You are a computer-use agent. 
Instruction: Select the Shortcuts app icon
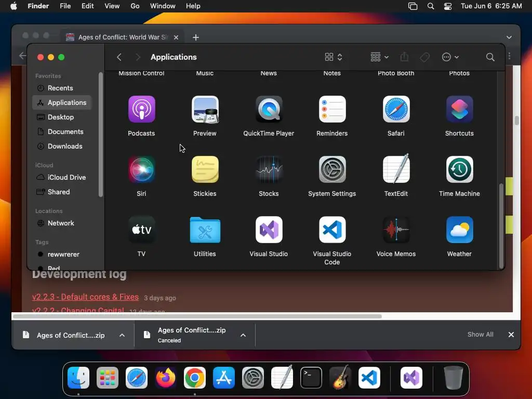click(x=459, y=109)
